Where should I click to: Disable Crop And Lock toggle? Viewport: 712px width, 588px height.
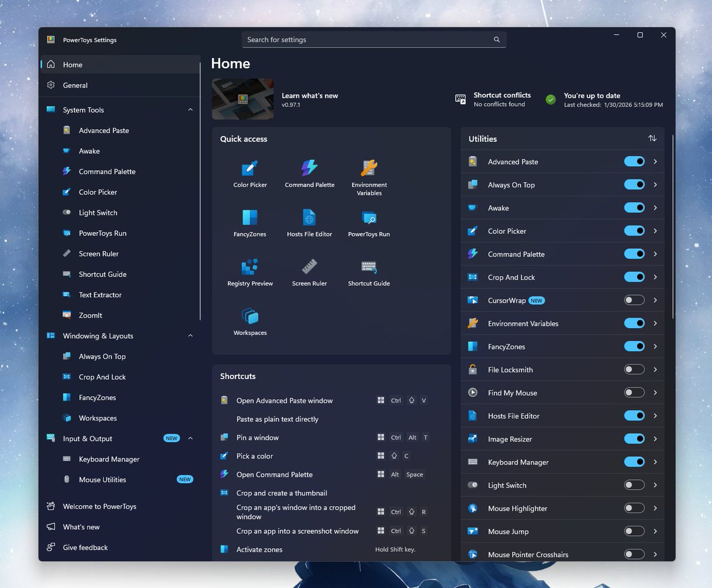[x=634, y=277]
